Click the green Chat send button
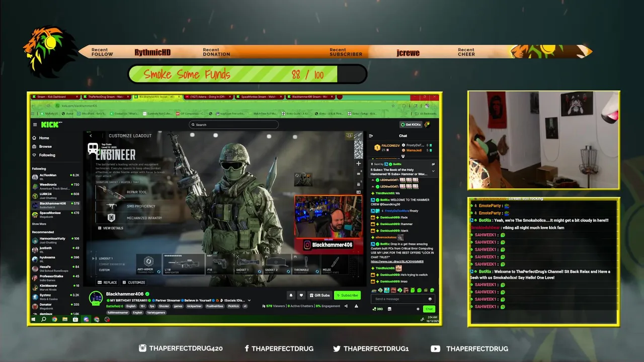Image resolution: width=644 pixels, height=362 pixels. 429,309
